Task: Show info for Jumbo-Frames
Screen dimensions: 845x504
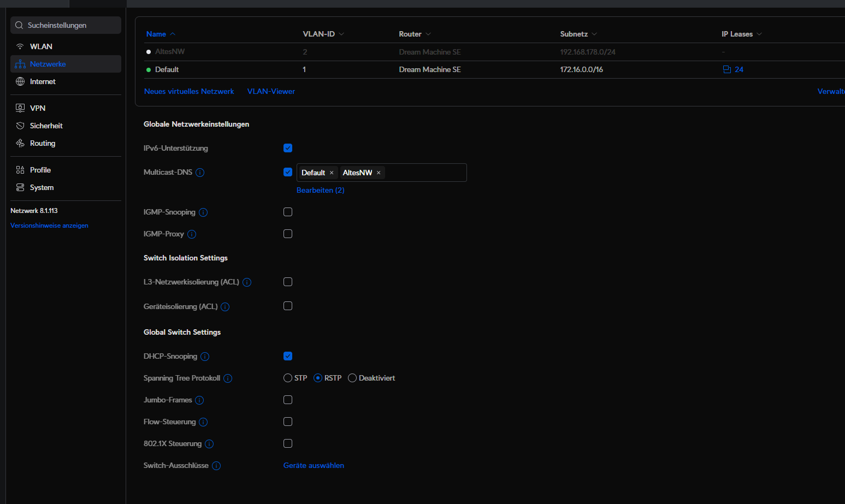Action: [x=199, y=400]
